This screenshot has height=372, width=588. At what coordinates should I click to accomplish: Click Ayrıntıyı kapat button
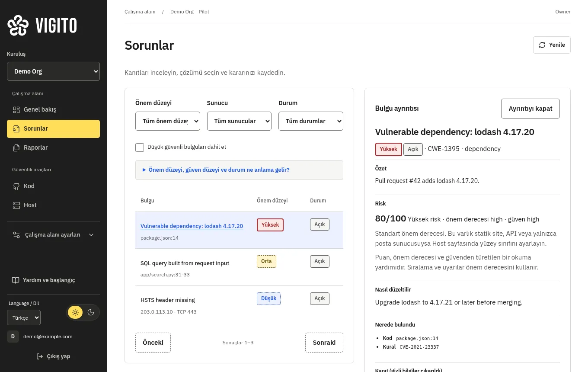tap(530, 109)
